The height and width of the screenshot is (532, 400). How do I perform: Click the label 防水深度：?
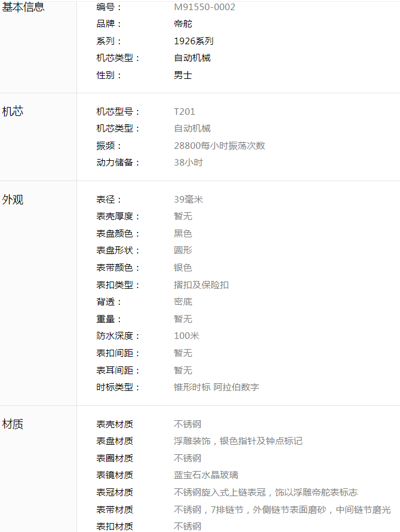click(x=118, y=336)
